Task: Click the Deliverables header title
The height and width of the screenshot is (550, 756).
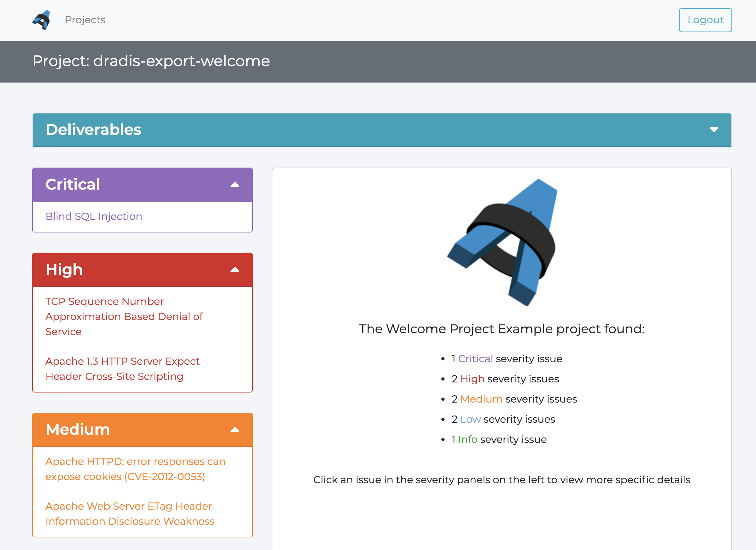Action: 93,129
